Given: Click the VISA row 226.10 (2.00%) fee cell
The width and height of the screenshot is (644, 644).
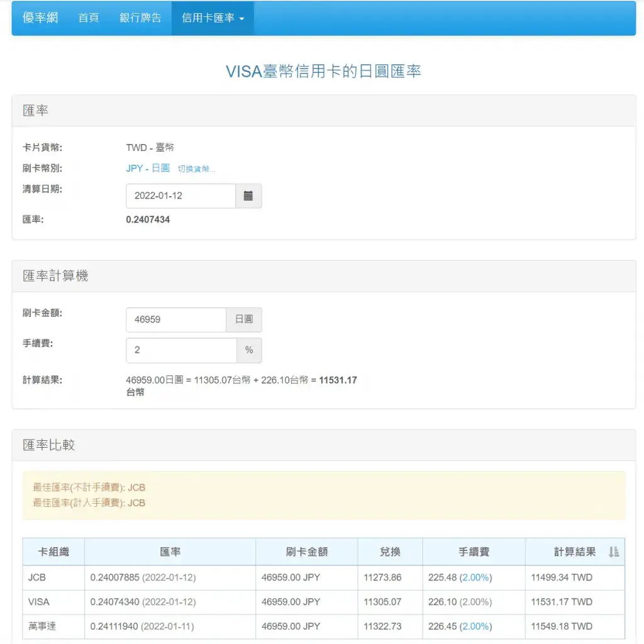Looking at the screenshot, I should click(474, 602).
